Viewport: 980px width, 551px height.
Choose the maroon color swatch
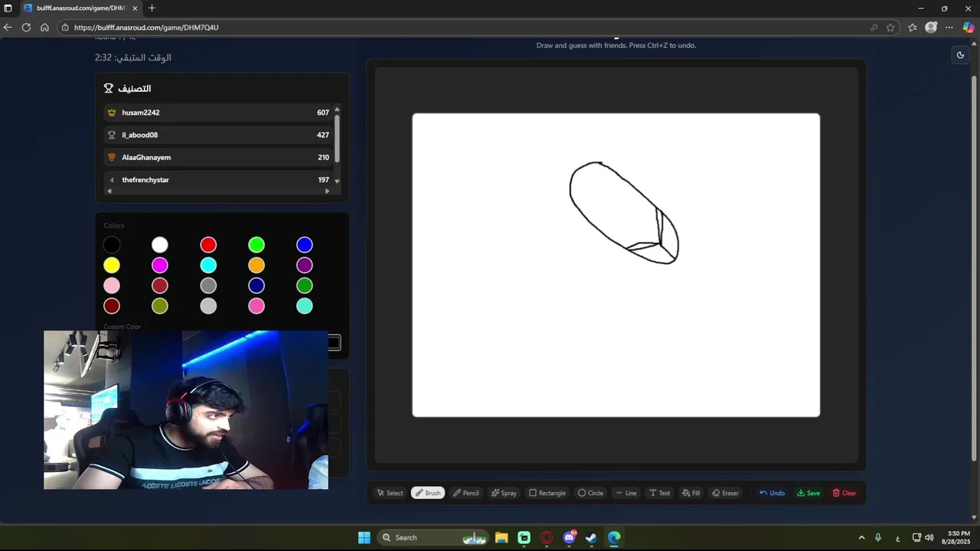[x=112, y=306]
